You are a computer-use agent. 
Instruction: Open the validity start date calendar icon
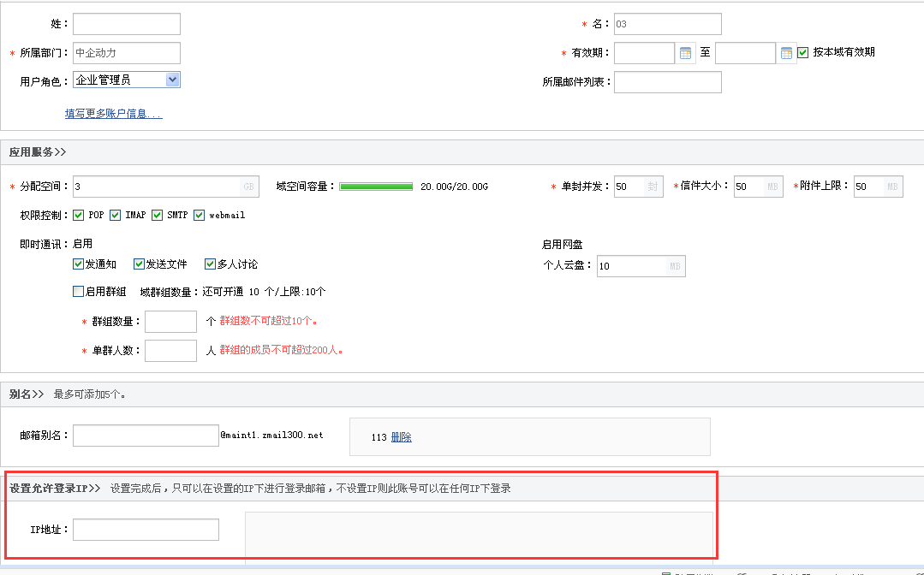(x=685, y=53)
